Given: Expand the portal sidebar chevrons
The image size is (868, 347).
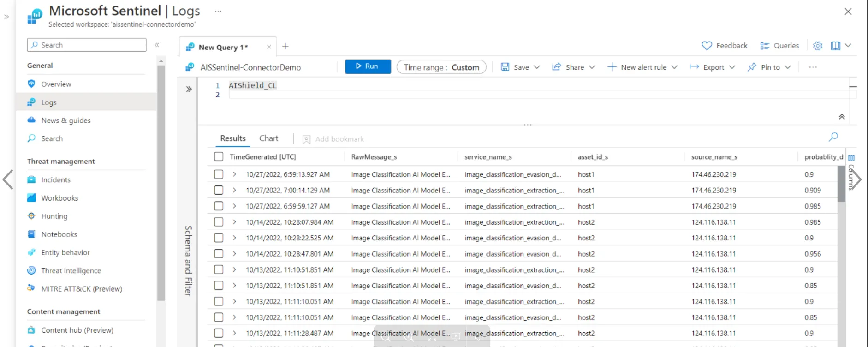Looking at the screenshot, I should [6, 17].
